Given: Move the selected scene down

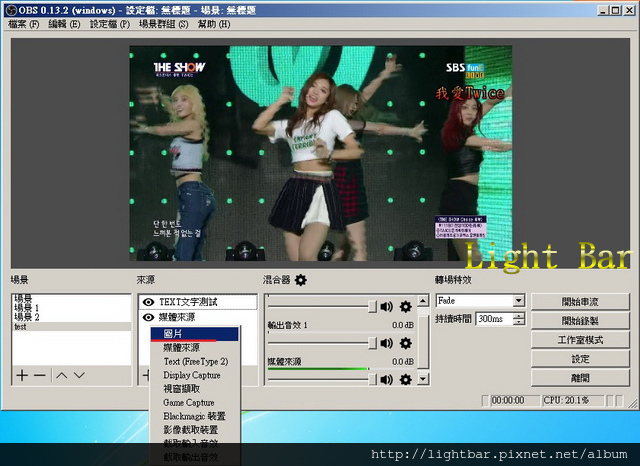Looking at the screenshot, I should (79, 375).
